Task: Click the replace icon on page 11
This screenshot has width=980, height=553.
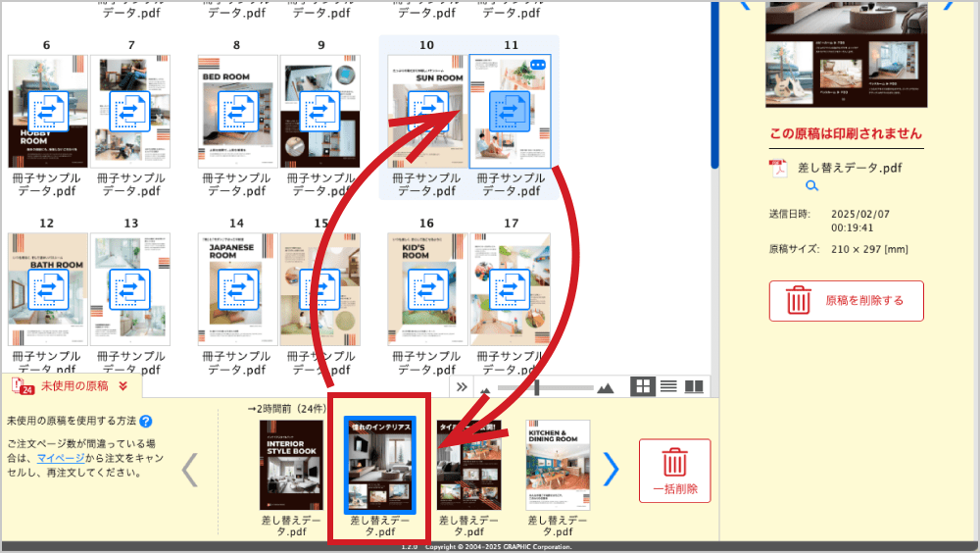Action: point(510,111)
